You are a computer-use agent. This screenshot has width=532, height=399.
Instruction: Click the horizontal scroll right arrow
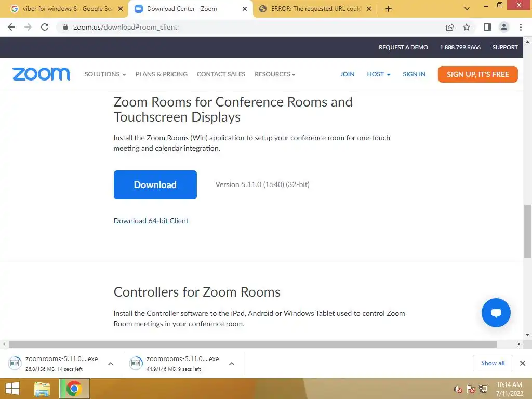[519, 344]
